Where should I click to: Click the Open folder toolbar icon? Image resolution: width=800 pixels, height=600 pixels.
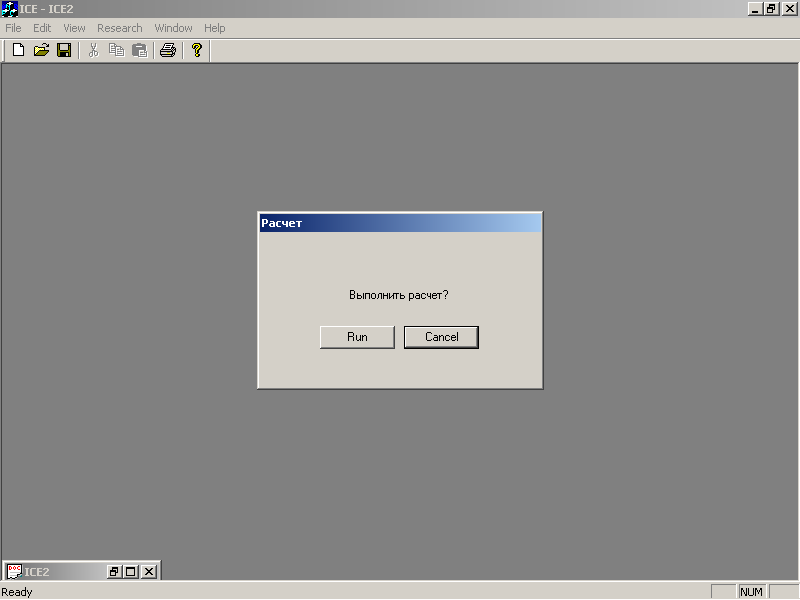pos(41,50)
